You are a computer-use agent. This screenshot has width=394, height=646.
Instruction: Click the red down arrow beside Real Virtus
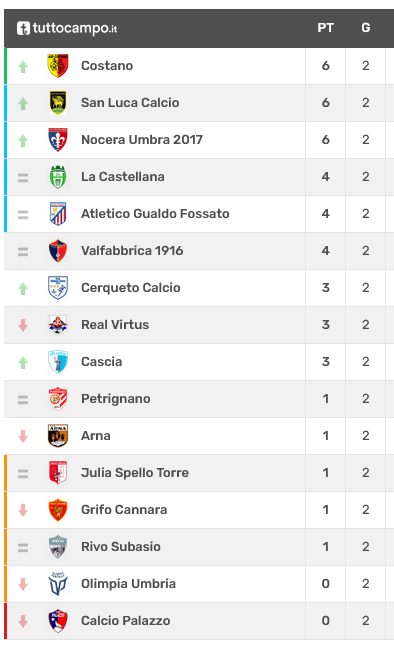click(23, 325)
